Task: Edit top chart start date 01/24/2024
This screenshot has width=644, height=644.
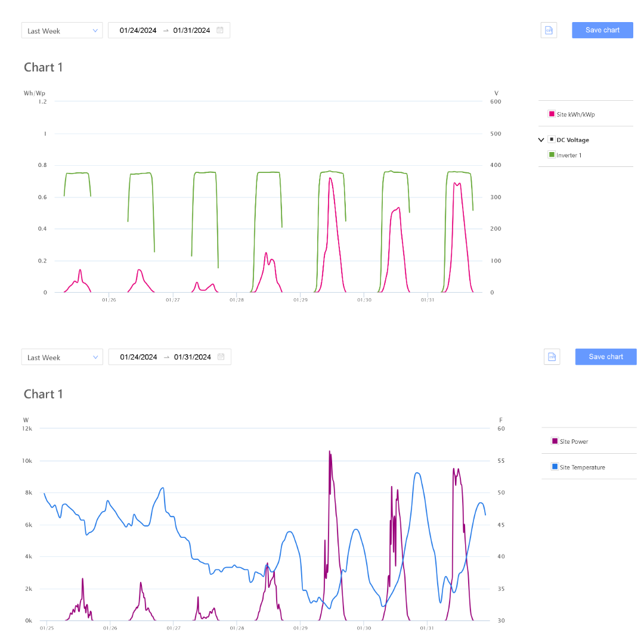Action: click(138, 30)
